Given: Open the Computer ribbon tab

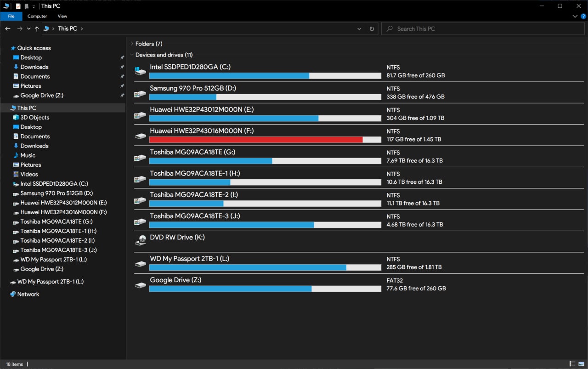Looking at the screenshot, I should (37, 16).
